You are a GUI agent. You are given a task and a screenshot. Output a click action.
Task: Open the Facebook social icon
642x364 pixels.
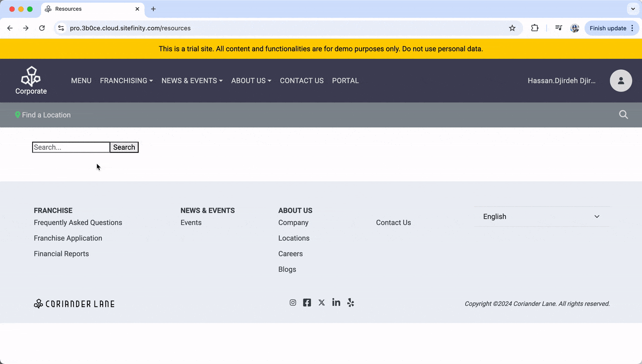coord(307,303)
